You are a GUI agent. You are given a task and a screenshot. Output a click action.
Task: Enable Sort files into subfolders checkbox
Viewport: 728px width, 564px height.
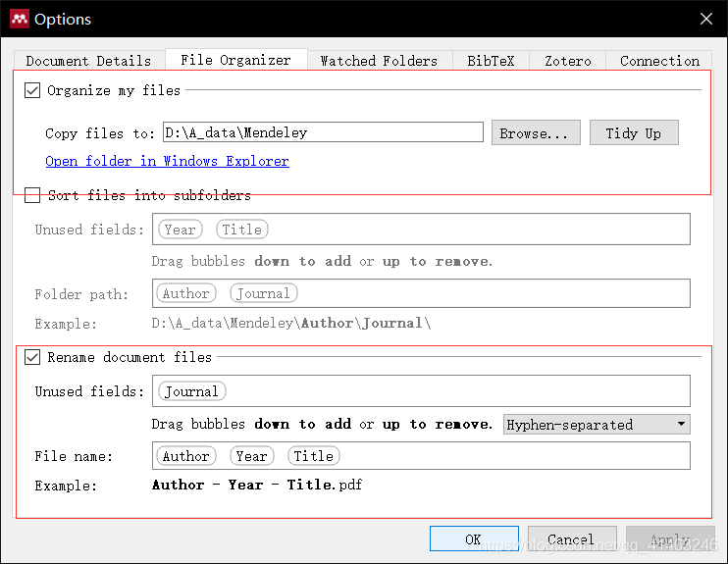(x=32, y=195)
